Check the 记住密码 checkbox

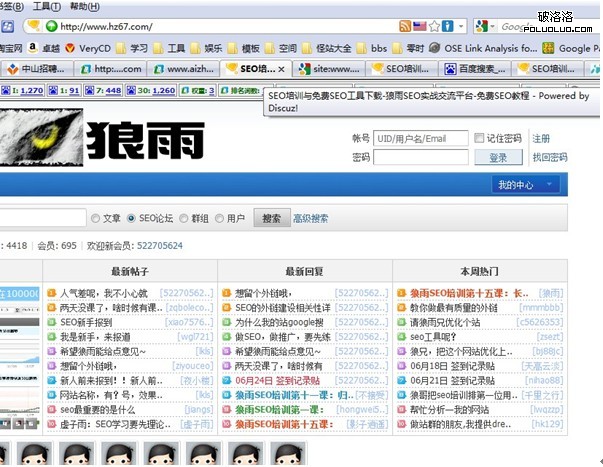(479, 138)
